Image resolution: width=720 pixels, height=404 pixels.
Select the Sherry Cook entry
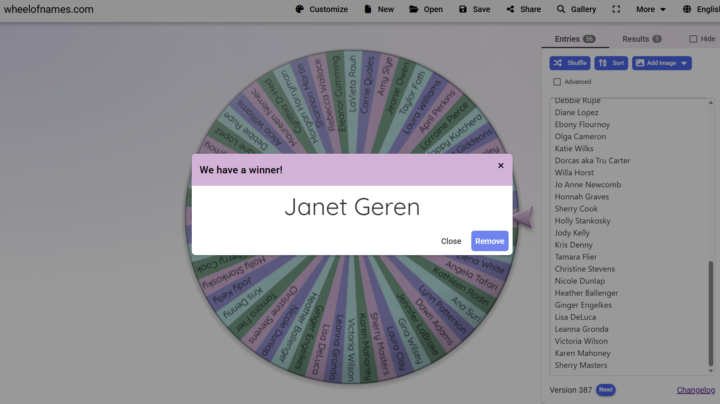pyautogui.click(x=576, y=208)
